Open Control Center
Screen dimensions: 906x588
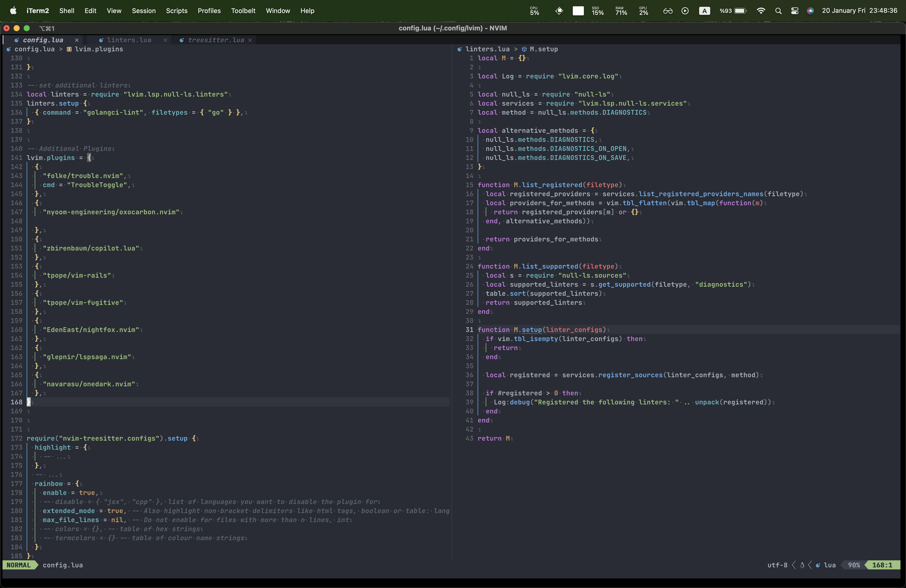[795, 11]
